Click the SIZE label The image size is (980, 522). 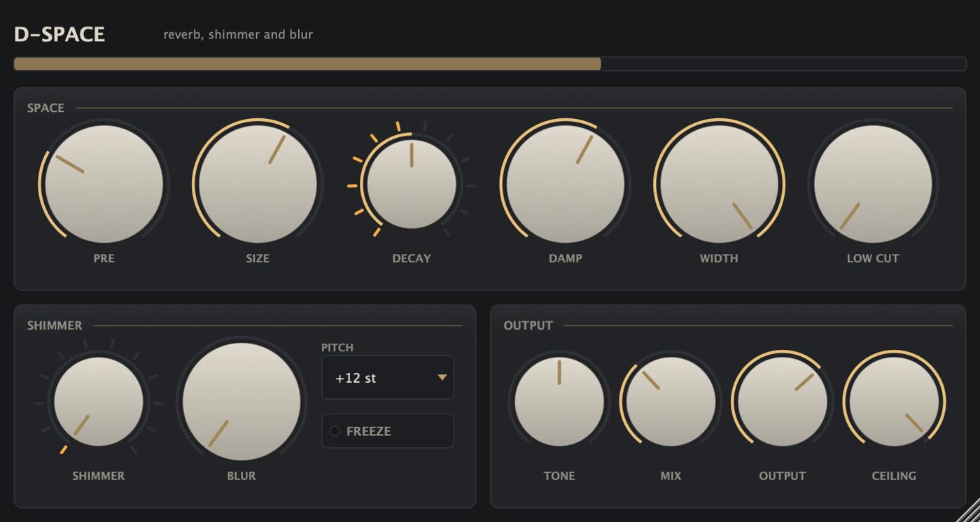[258, 258]
